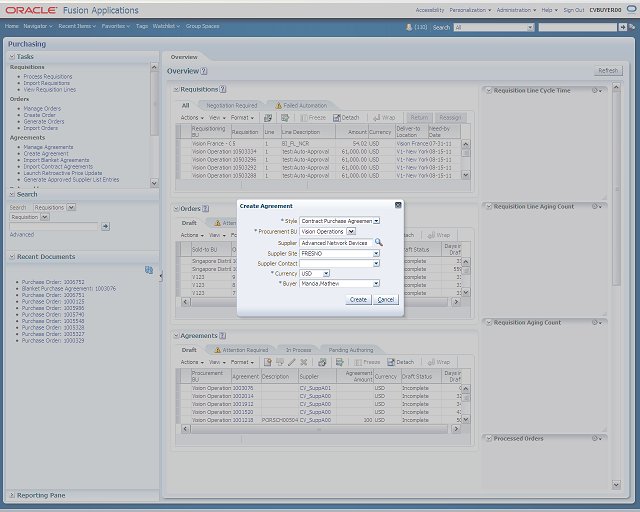Open the Supplier Contact dropdown

coord(376,264)
